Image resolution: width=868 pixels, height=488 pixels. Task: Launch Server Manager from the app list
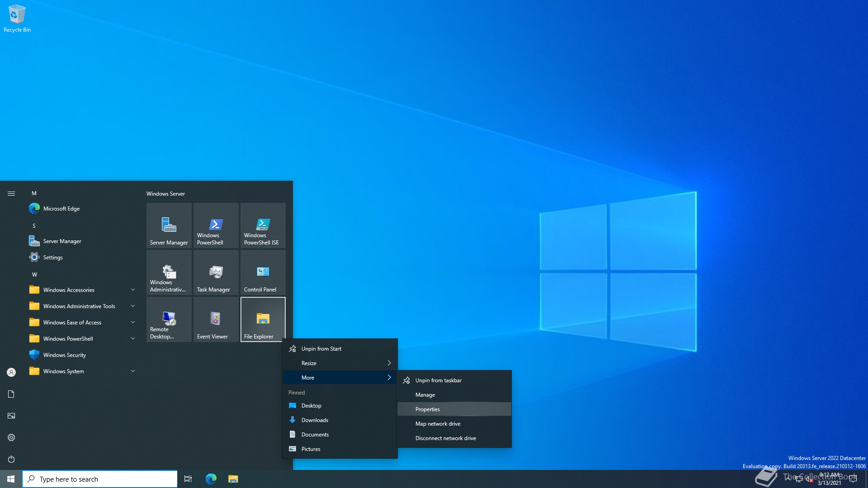click(81, 241)
